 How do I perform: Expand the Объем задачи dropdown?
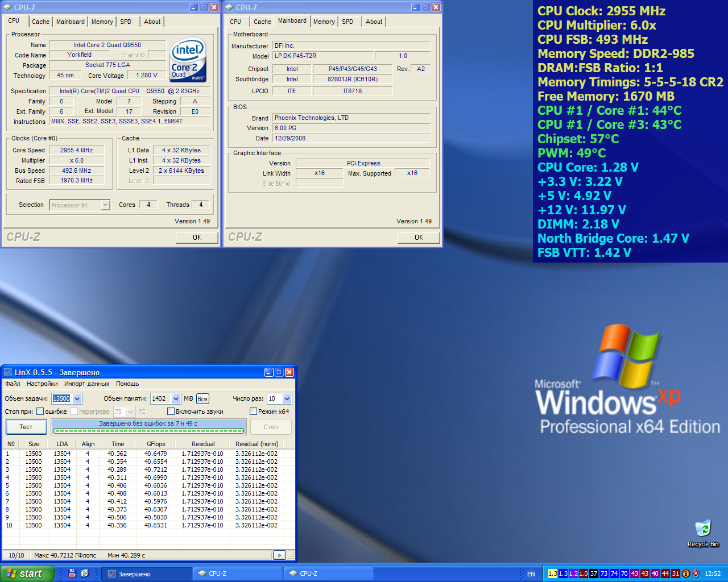77,399
